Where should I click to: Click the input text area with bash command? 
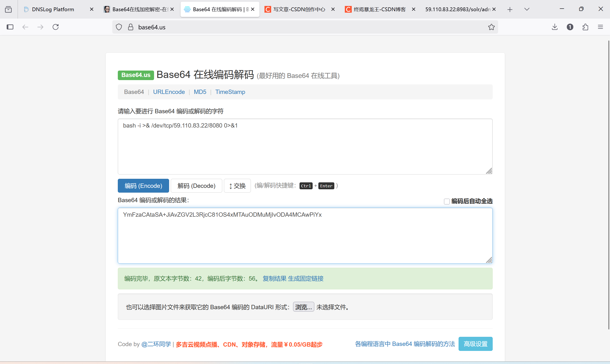[305, 146]
